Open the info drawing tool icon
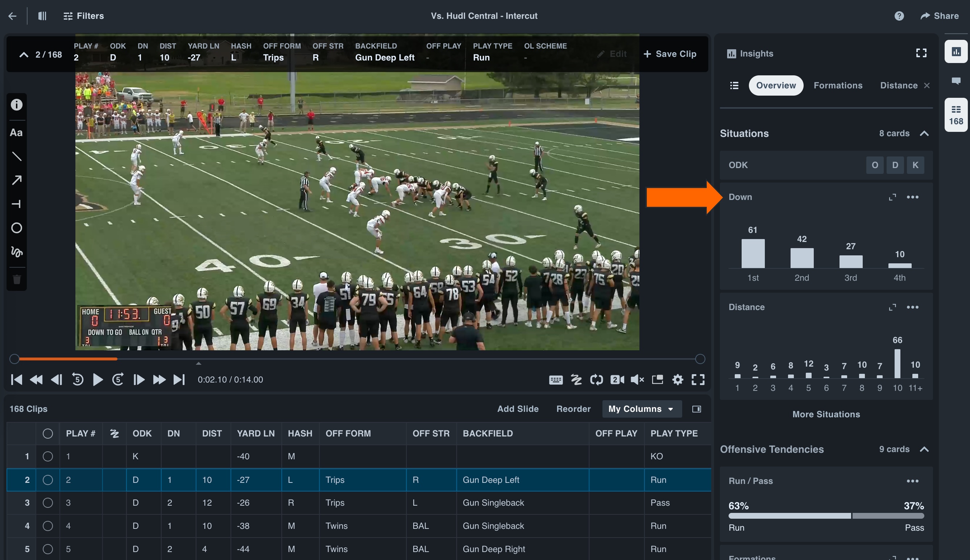 (x=17, y=105)
